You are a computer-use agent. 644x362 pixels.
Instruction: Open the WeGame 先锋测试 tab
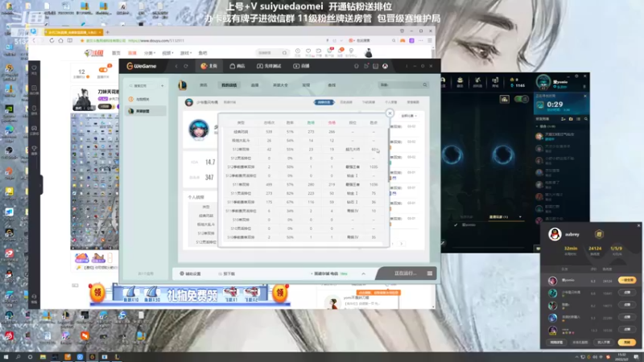point(269,66)
